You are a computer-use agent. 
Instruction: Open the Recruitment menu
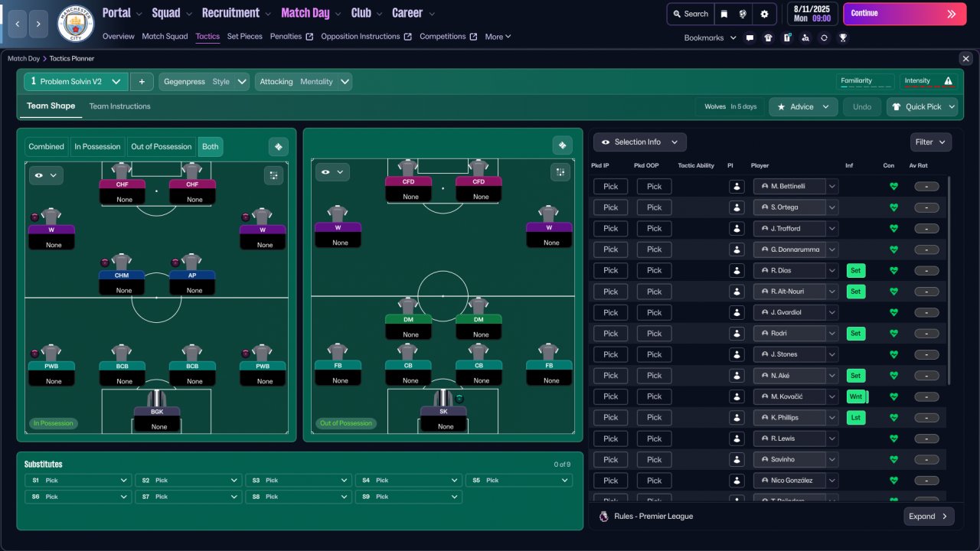pyautogui.click(x=236, y=13)
